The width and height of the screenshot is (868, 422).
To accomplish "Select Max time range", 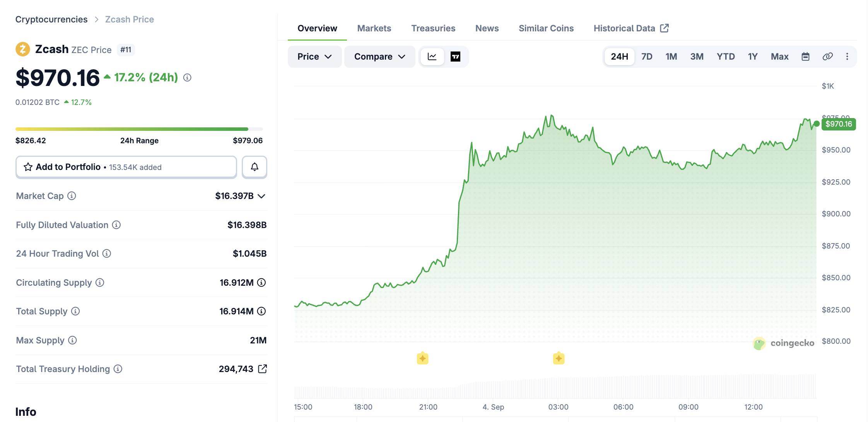I will click(x=779, y=57).
